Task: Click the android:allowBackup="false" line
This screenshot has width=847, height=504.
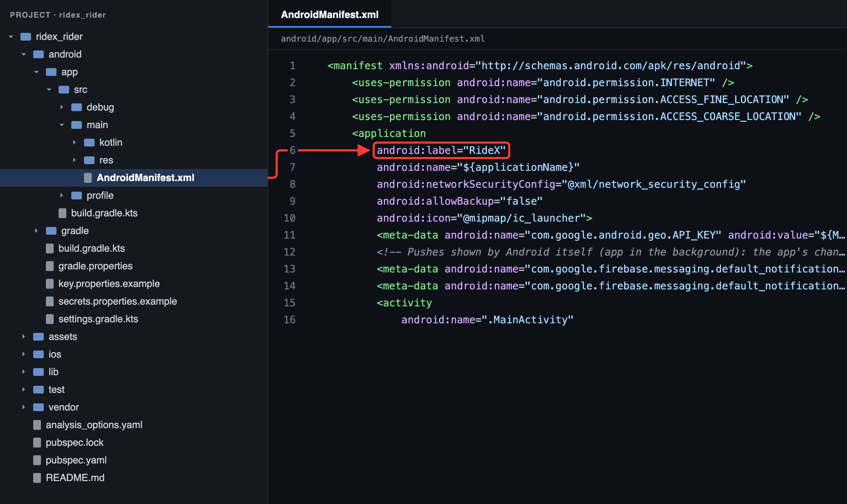Action: pyautogui.click(x=459, y=201)
